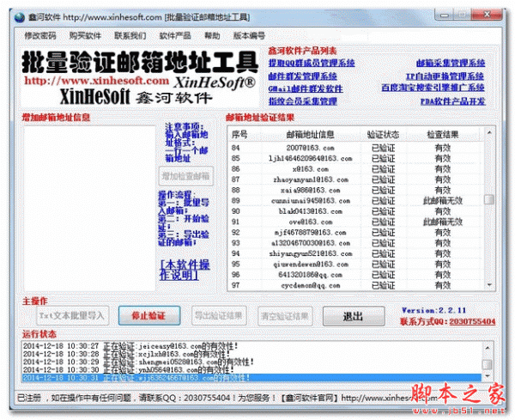Open 邮件群发管理系统 link
Screen dimensions: 515x420
point(302,76)
